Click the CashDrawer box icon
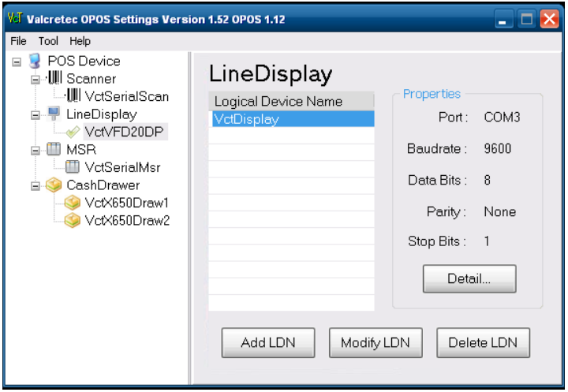The height and width of the screenshot is (392, 568). tap(54, 185)
